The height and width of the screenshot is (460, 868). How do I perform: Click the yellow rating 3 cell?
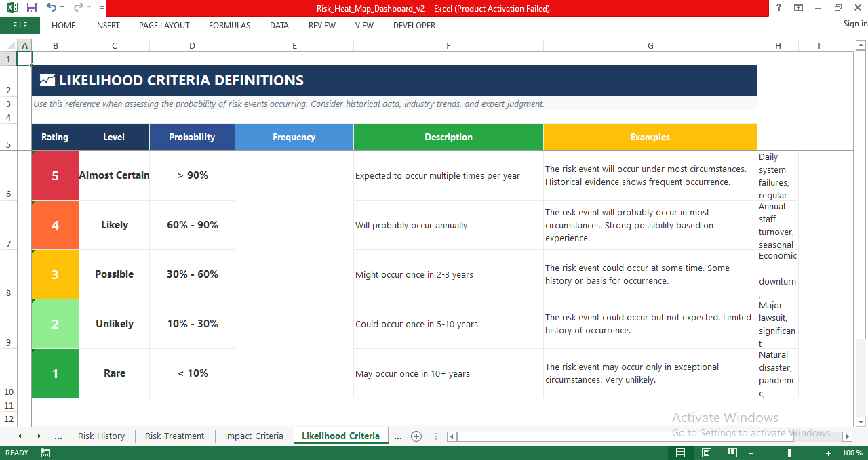(x=55, y=274)
